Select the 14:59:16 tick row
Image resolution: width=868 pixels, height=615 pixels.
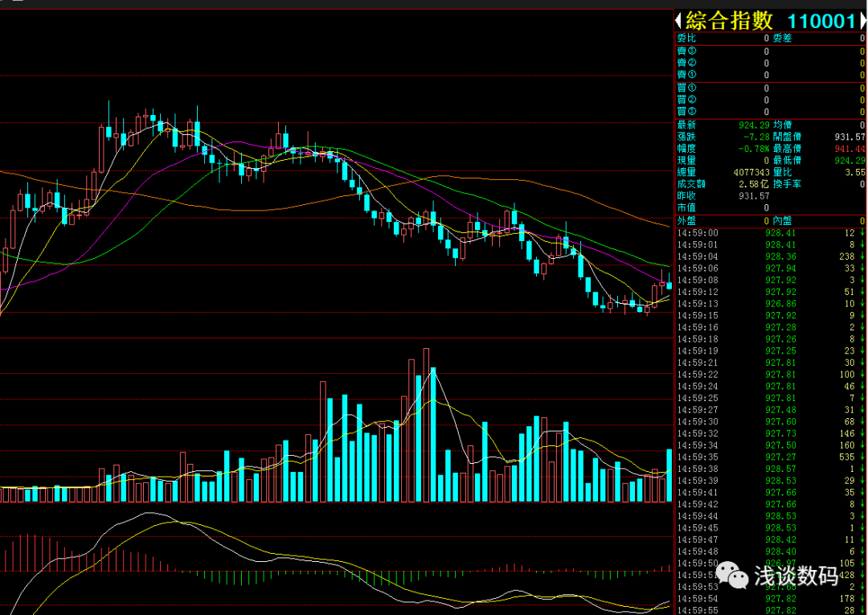[x=771, y=327]
